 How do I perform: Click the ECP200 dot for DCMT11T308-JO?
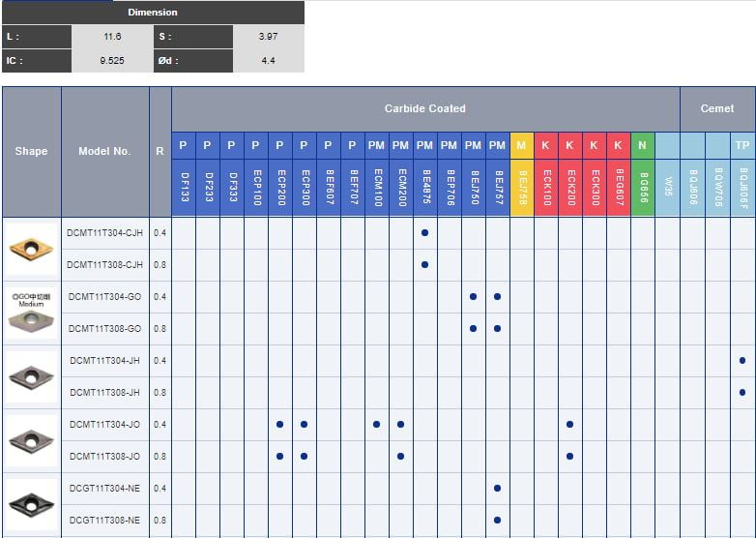click(x=279, y=456)
